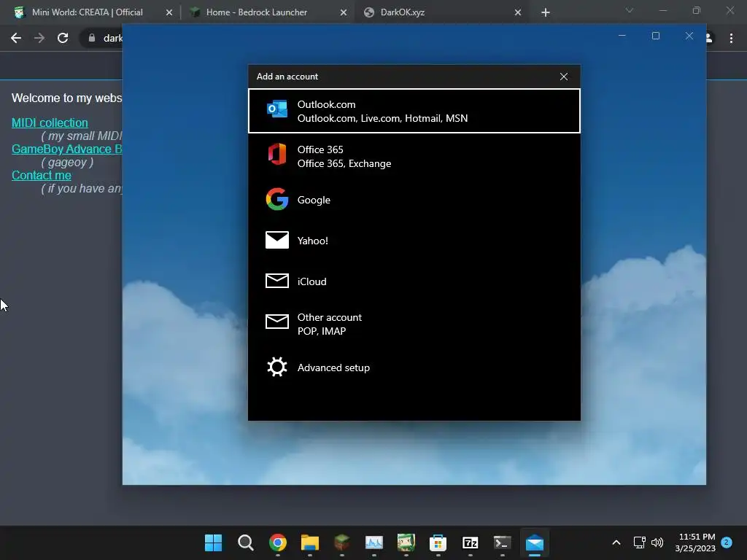Screen dimensions: 747x560
Task: Choose the iCloud envelope icon
Action: [276, 281]
